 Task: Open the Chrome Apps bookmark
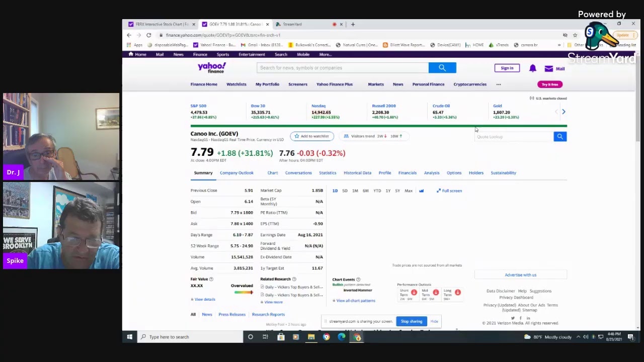135,45
